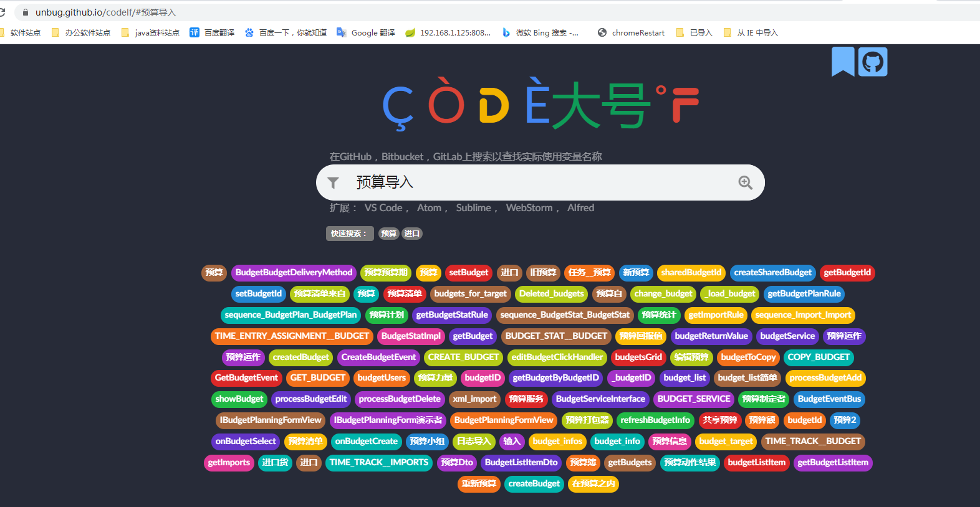The image size is (980, 507).
Task: Choose the BudgetEventBus tag
Action: tap(829, 399)
